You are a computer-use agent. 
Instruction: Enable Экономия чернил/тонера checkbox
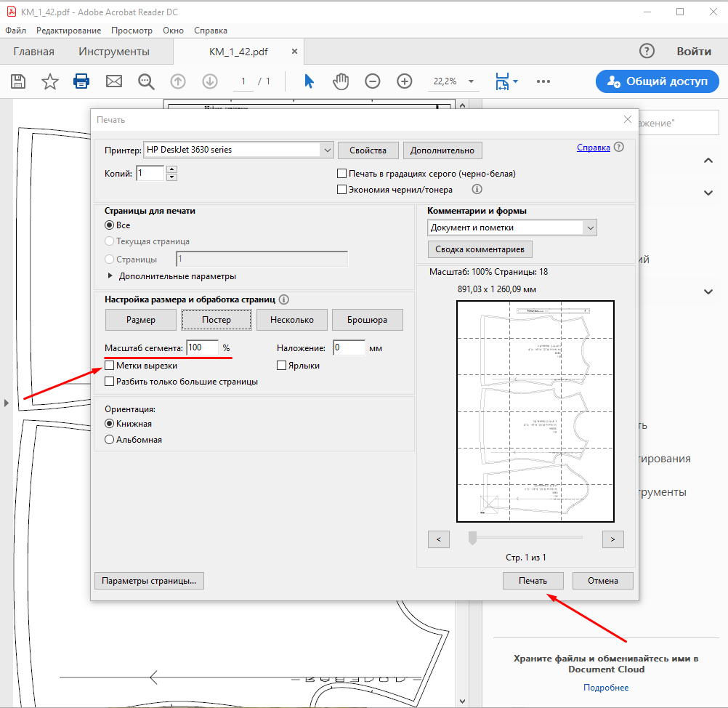click(x=341, y=190)
